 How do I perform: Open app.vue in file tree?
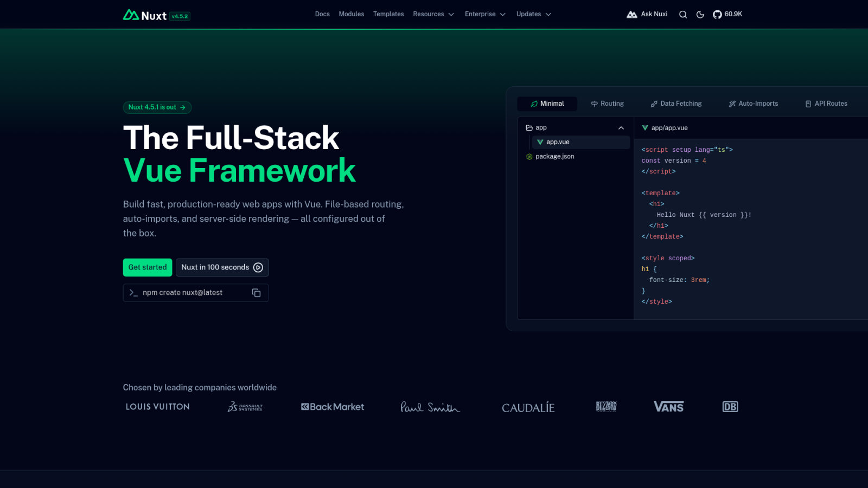581,142
